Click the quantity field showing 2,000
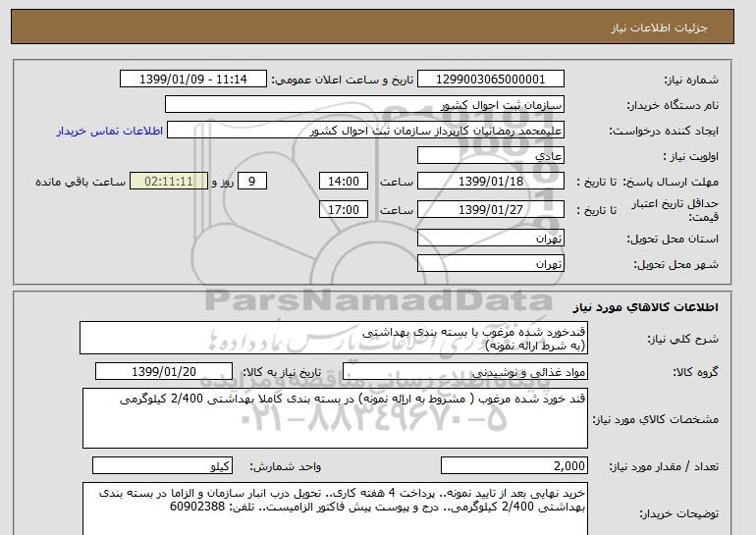Image resolution: width=756 pixels, height=535 pixels. pyautogui.click(x=514, y=465)
